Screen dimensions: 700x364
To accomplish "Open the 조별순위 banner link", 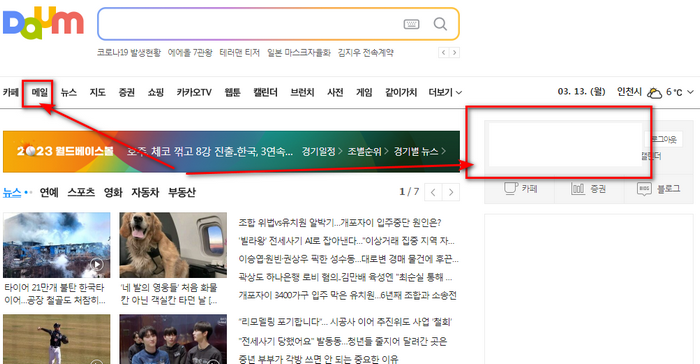I will [367, 151].
